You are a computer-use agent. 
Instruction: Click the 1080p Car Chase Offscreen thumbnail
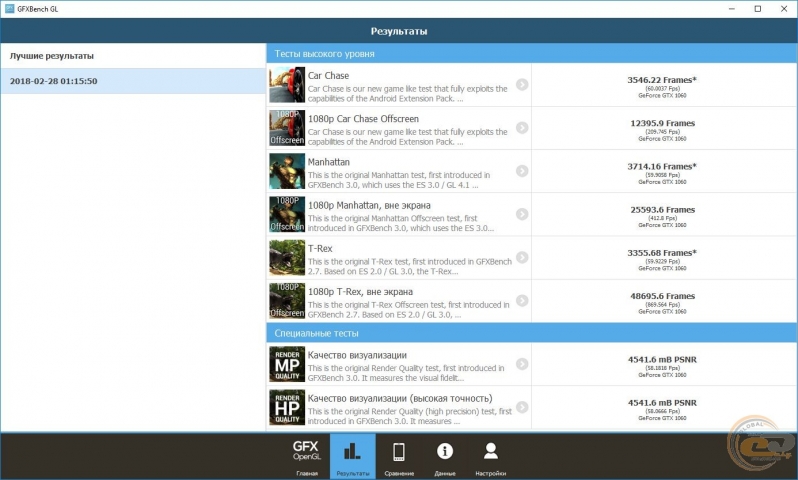pos(287,128)
